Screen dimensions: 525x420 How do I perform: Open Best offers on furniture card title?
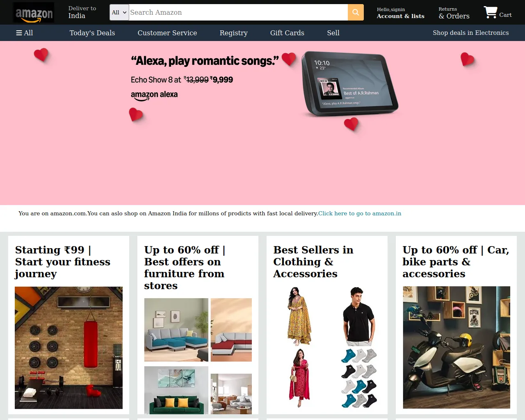click(x=184, y=267)
